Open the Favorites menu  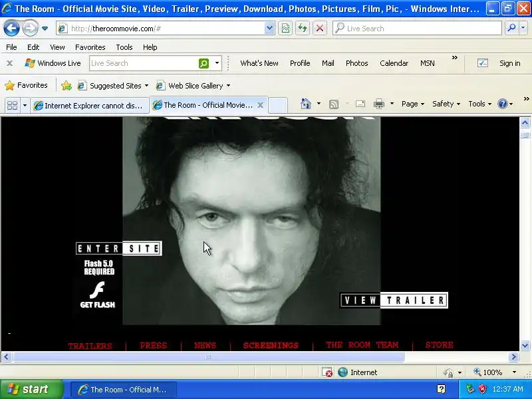(90, 47)
